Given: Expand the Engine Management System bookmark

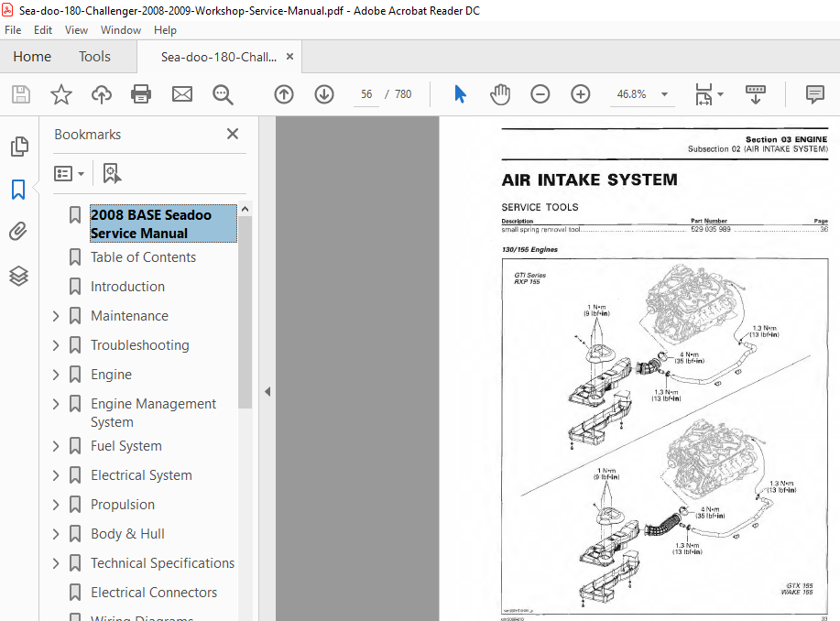Looking at the screenshot, I should click(x=56, y=403).
